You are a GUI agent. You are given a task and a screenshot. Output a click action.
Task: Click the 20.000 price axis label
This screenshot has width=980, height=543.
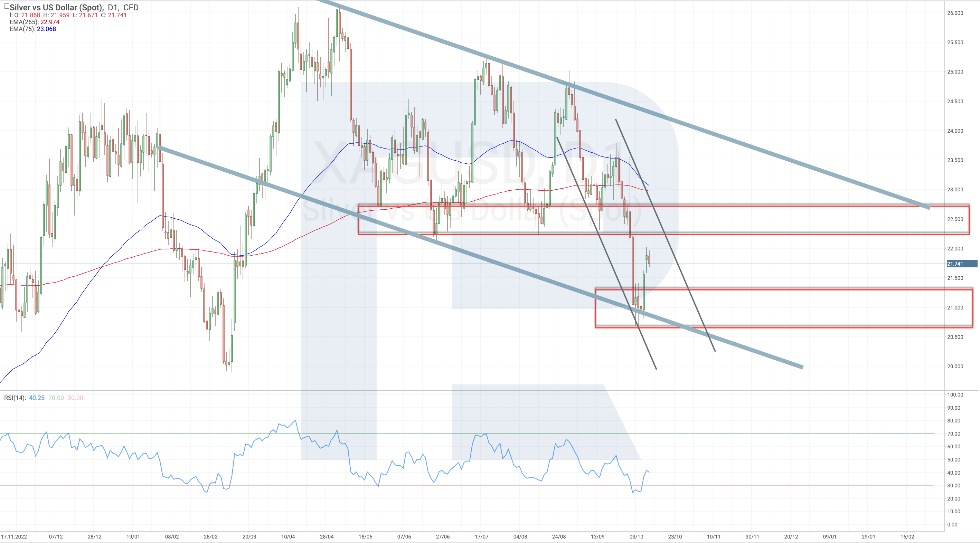coord(955,366)
